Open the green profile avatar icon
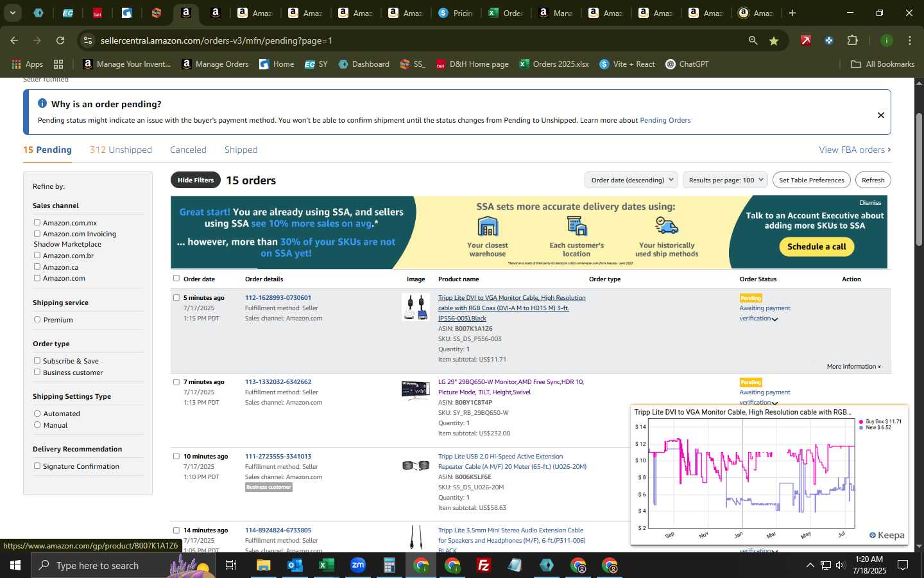The height and width of the screenshot is (578, 924). click(886, 40)
